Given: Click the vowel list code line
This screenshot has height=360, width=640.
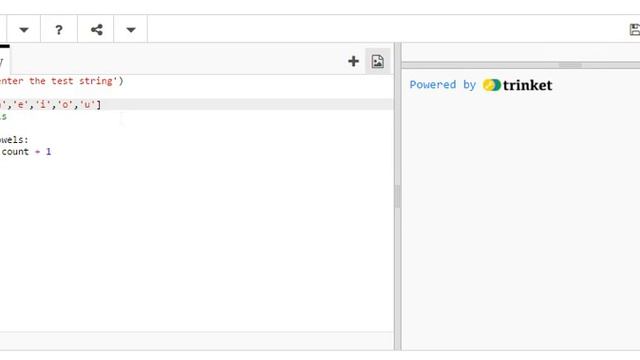Looking at the screenshot, I should [196, 104].
